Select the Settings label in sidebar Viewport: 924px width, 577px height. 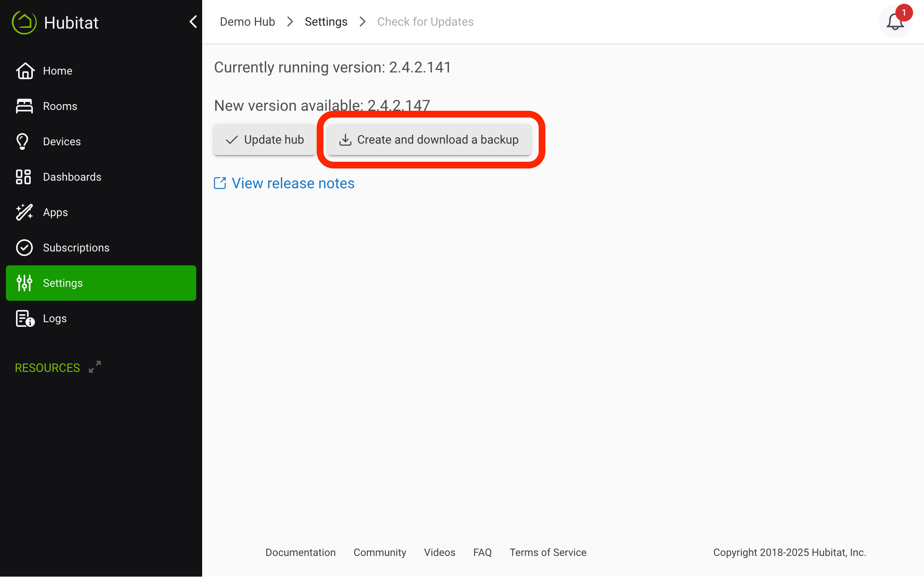[63, 283]
